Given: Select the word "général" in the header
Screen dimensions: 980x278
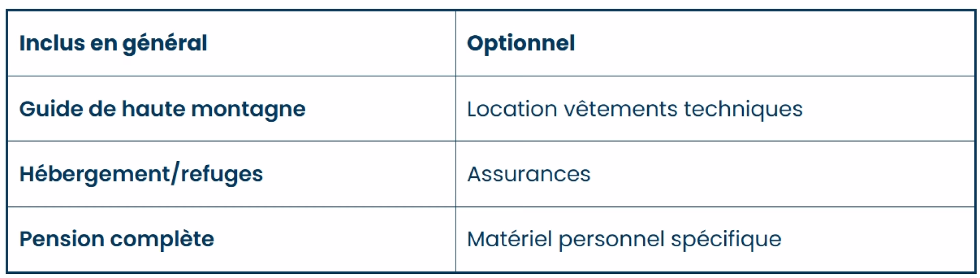Looking at the screenshot, I should coord(165,43).
